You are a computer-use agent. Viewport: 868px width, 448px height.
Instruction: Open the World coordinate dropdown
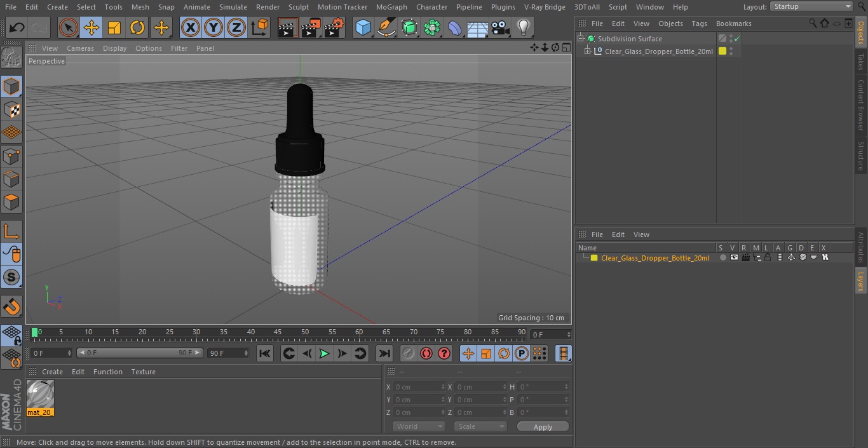(x=419, y=426)
